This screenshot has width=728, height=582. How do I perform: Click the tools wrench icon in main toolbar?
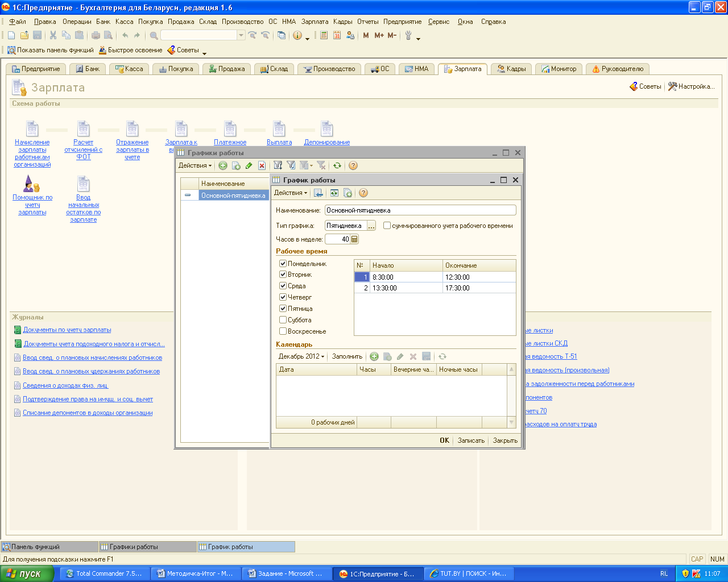[408, 35]
